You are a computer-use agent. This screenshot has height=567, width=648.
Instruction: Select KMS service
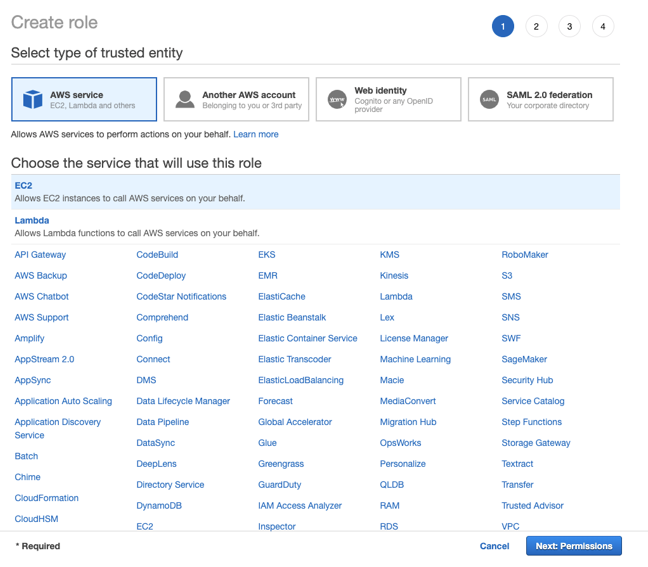[389, 255]
